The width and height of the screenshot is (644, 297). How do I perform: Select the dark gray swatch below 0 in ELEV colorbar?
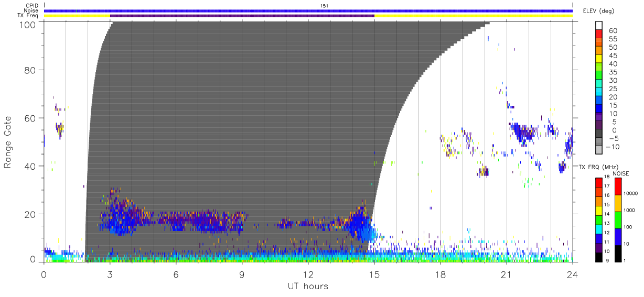(600, 134)
